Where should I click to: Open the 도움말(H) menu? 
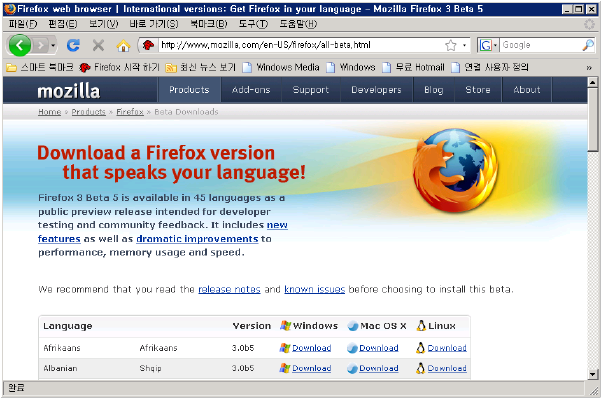(x=298, y=24)
